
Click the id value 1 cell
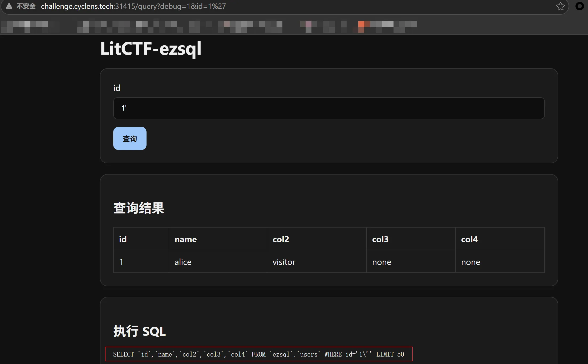pos(141,262)
